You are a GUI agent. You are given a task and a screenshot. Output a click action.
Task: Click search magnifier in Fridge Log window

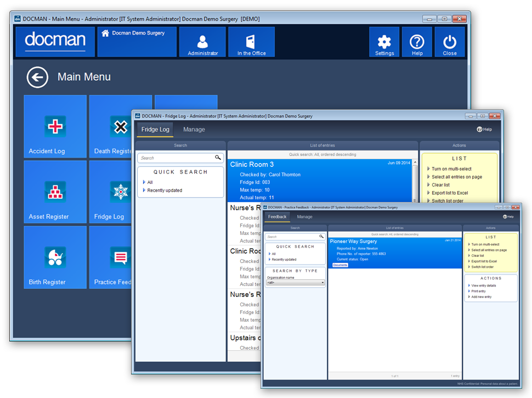[x=218, y=158]
